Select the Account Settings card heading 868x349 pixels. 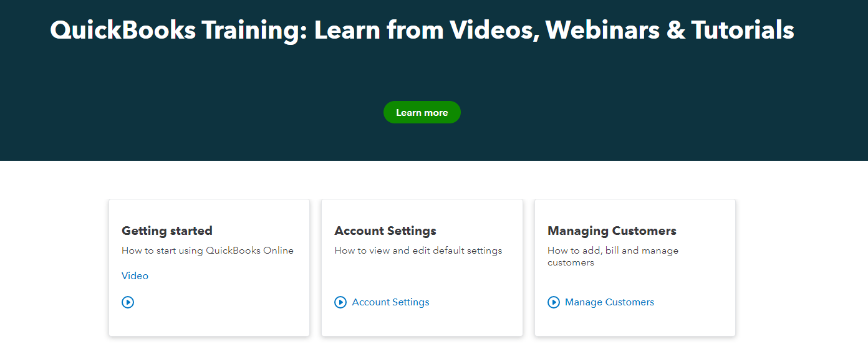pos(385,231)
